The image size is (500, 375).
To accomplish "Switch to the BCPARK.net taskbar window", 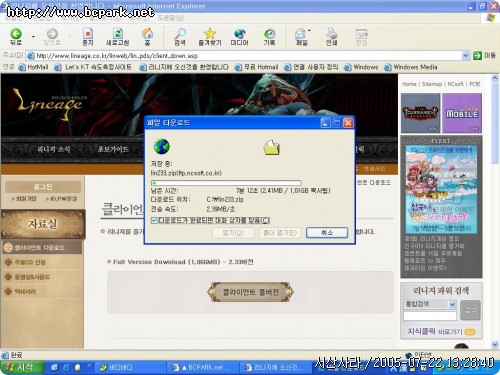I will 202,368.
